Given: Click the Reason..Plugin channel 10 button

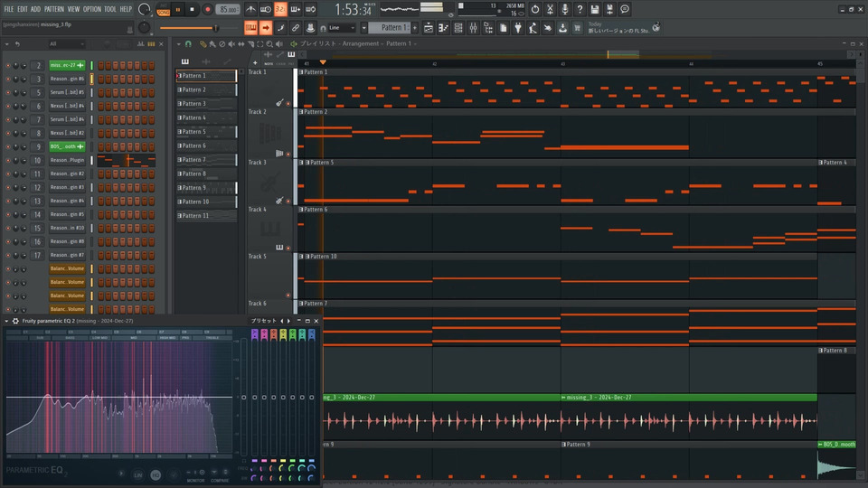Looking at the screenshot, I should pos(67,161).
